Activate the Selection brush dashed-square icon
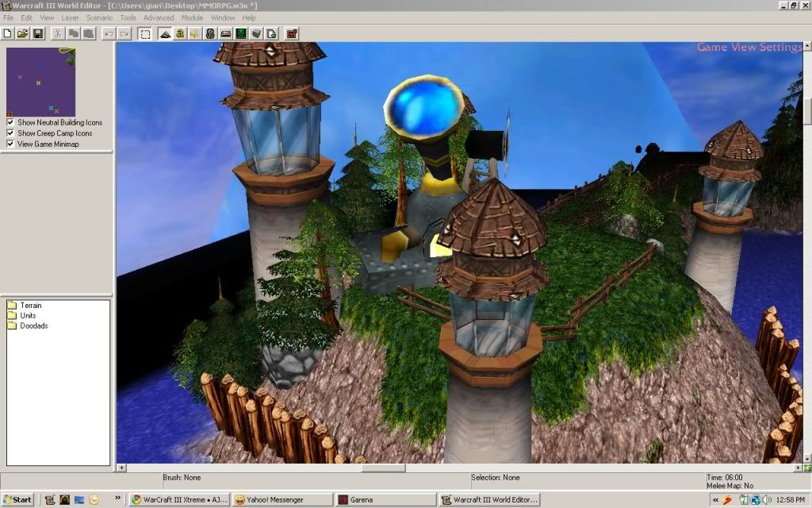Image resolution: width=812 pixels, height=508 pixels. [x=145, y=33]
